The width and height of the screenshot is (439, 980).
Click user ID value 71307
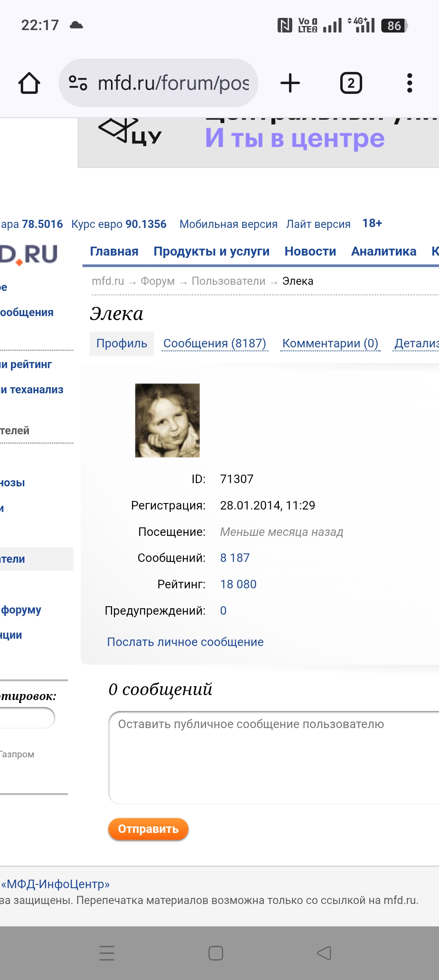click(x=237, y=479)
